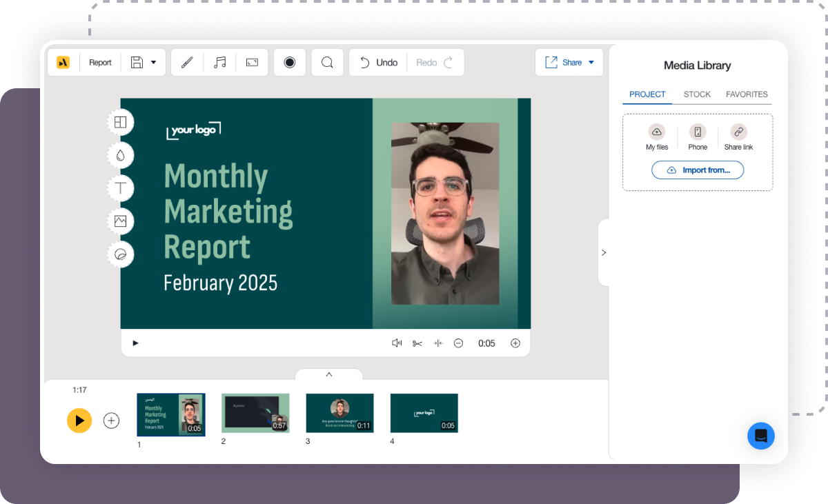Open the image insertion tool
Viewport: 828px width, 504px height.
(x=121, y=221)
